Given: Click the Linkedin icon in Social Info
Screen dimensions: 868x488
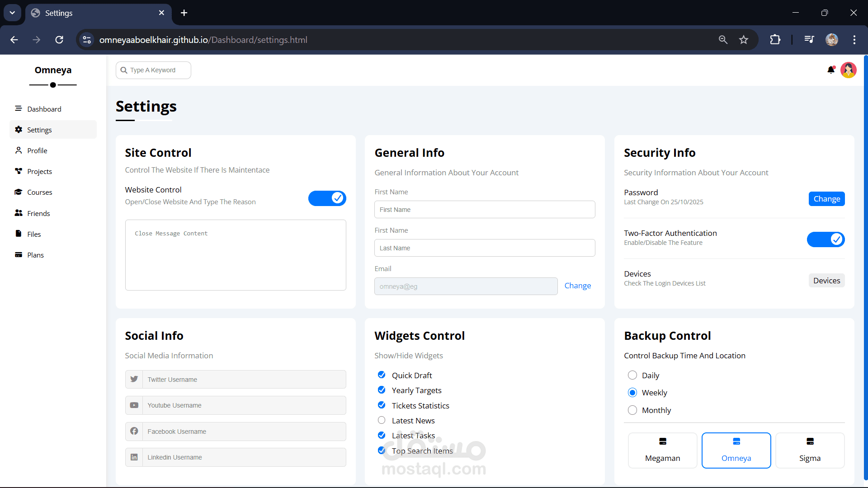Looking at the screenshot, I should pos(134,457).
